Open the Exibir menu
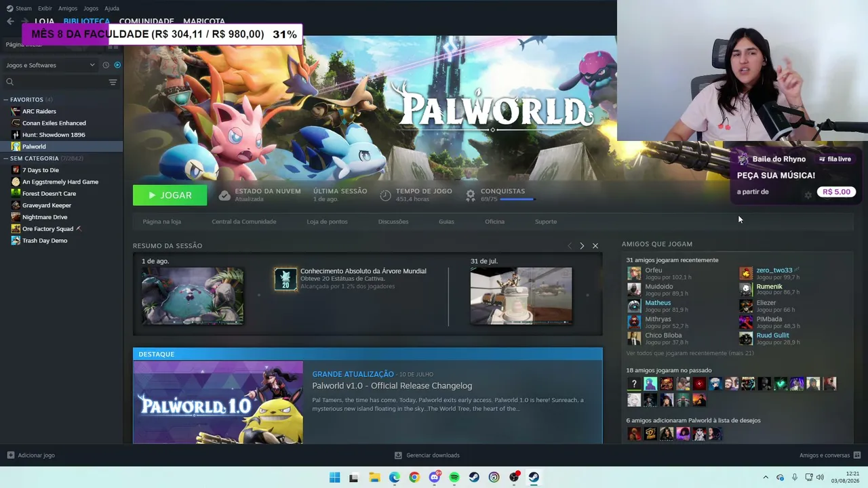The width and height of the screenshot is (868, 488). (x=45, y=8)
